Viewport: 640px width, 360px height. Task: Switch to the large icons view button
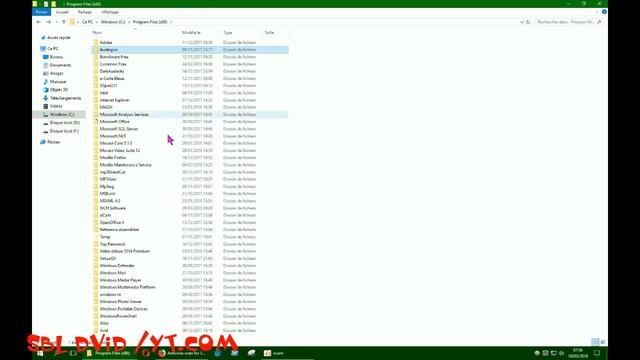tap(603, 342)
